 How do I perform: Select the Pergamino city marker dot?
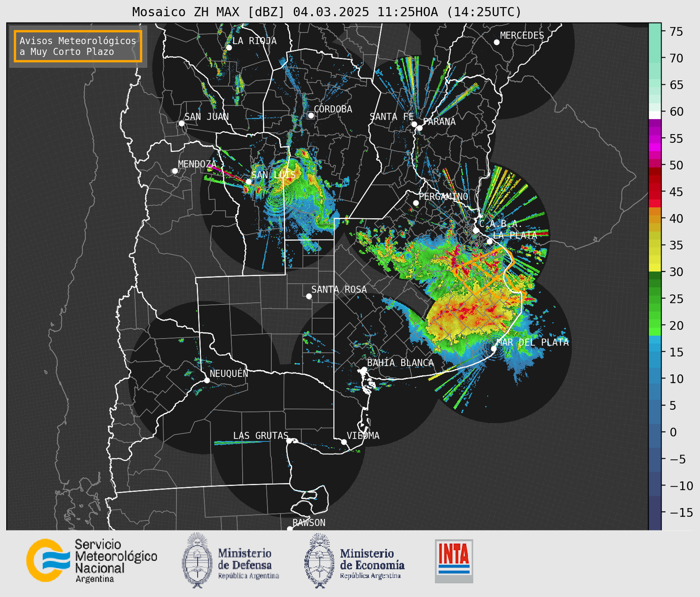tap(416, 203)
